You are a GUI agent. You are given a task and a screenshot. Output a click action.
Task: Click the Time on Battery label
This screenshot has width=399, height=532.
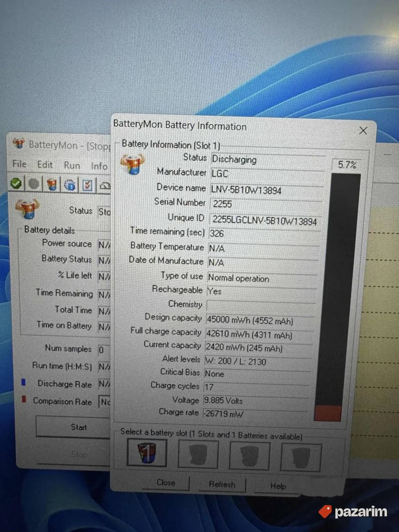click(64, 325)
